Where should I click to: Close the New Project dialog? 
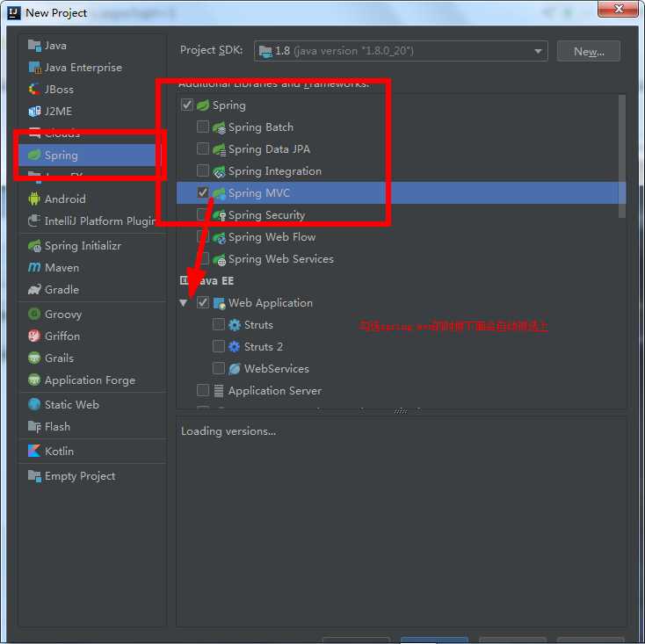coord(619,9)
